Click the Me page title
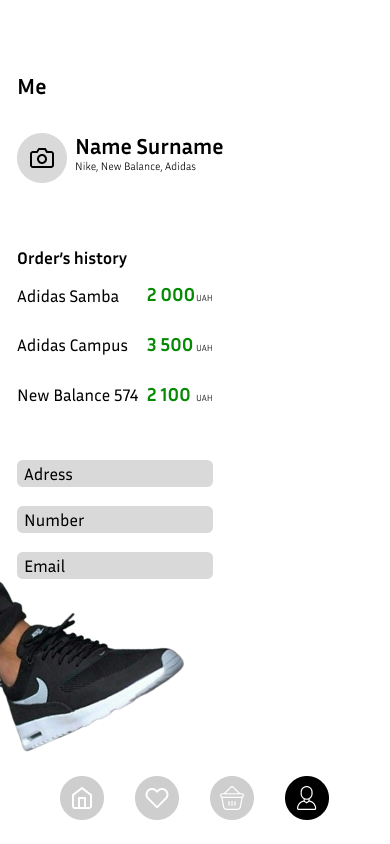This screenshot has height=844, width=390. [x=32, y=87]
